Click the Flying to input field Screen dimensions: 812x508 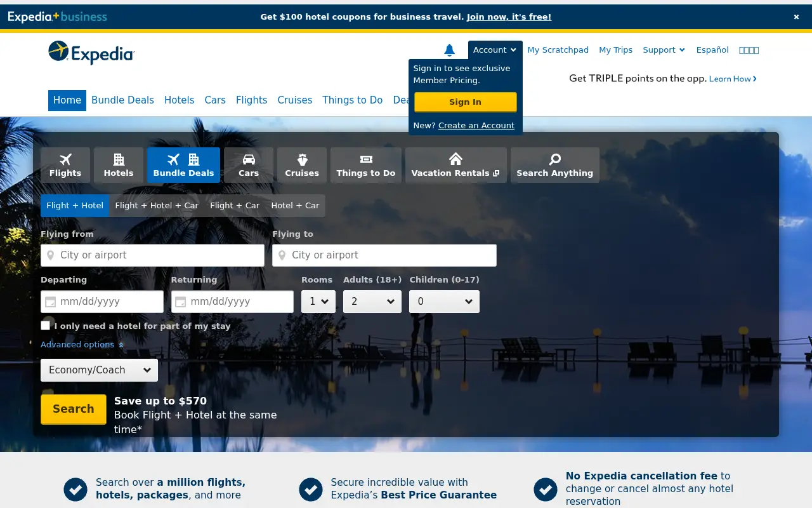click(384, 255)
